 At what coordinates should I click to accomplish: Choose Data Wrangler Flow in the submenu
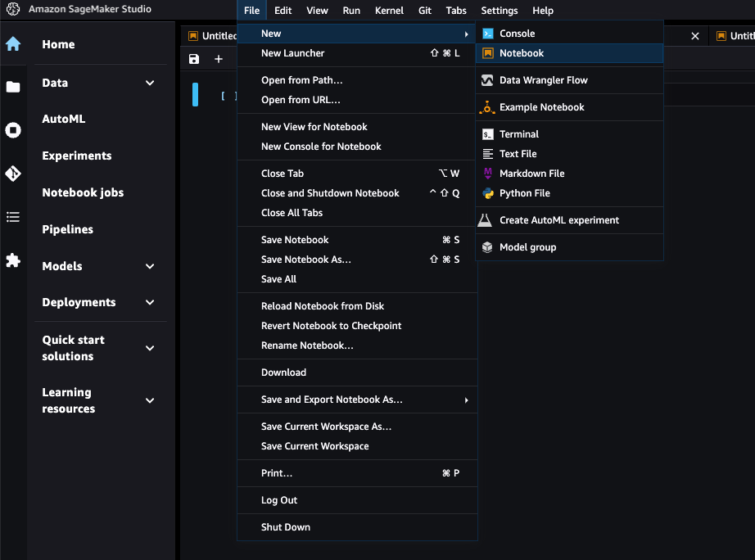[543, 80]
